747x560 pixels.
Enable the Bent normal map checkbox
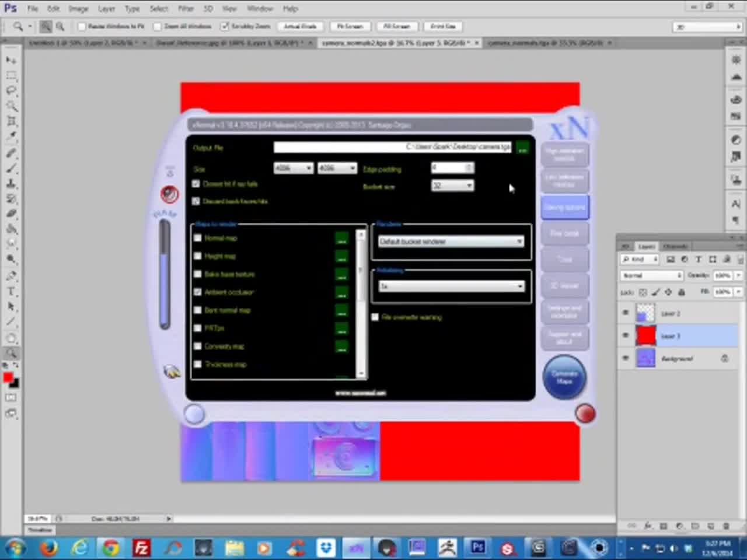[197, 310]
